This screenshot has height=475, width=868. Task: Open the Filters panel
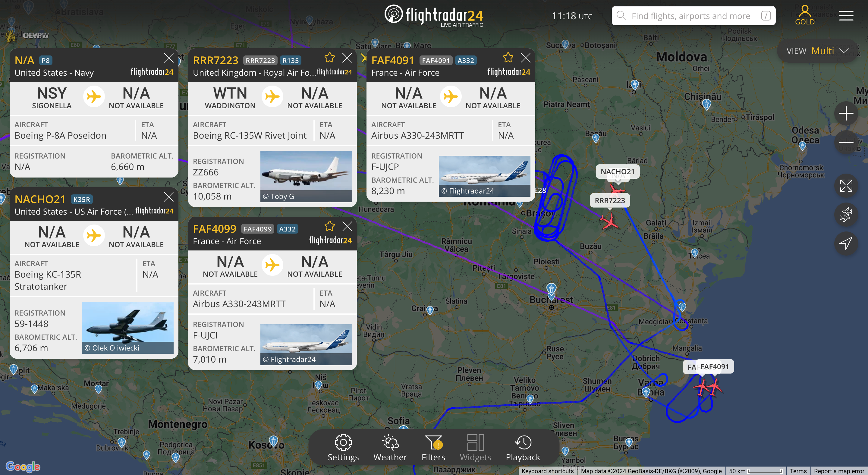coord(433,448)
